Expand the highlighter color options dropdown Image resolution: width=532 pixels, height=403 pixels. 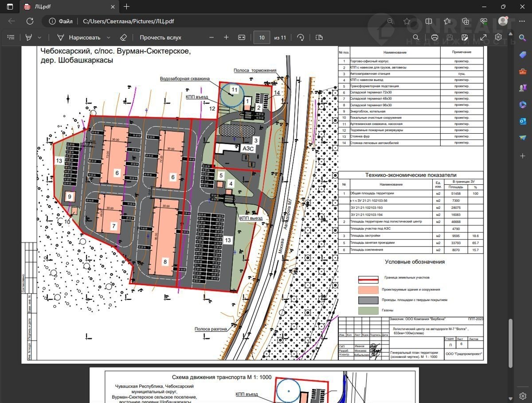(39, 38)
